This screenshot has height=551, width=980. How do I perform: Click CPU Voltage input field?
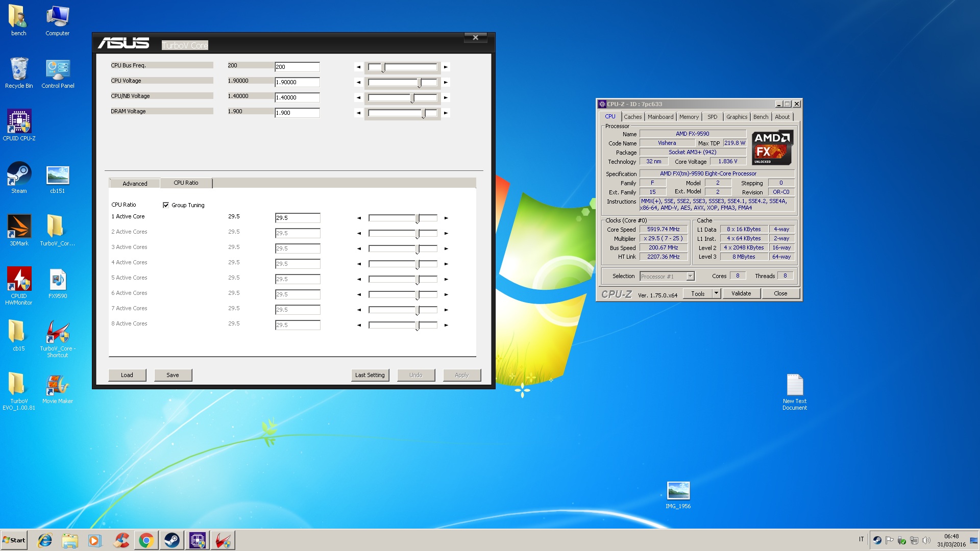pyautogui.click(x=297, y=82)
